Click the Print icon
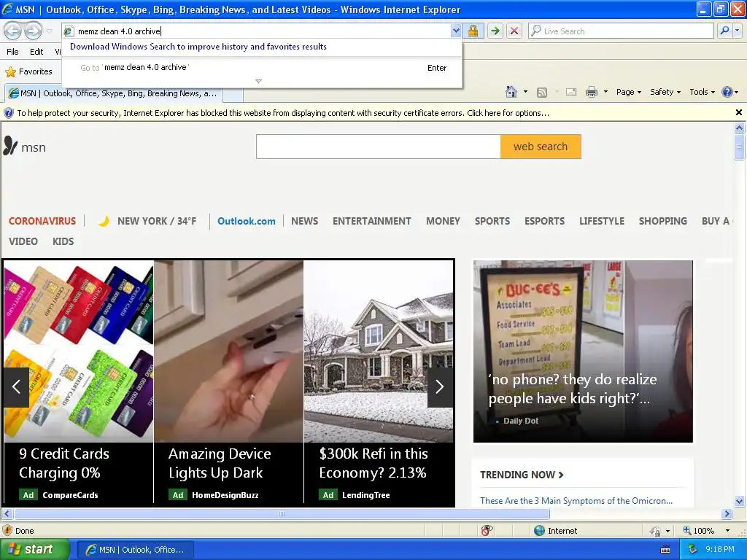 point(591,92)
